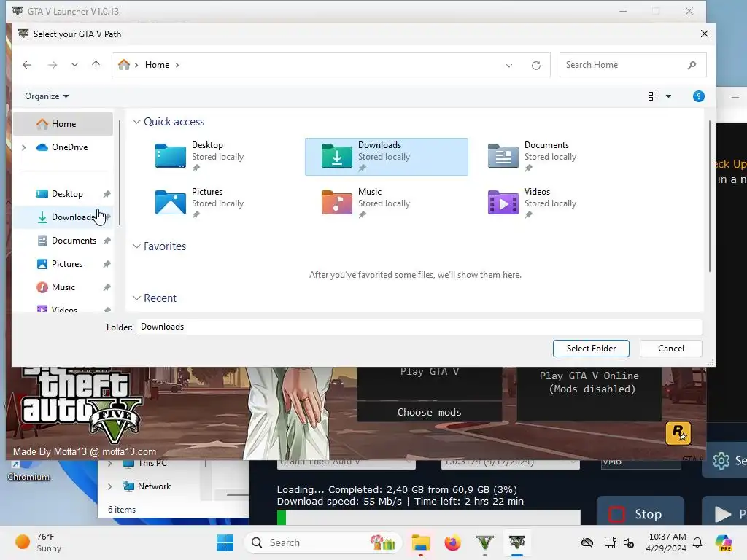Select OneDrive in navigation pane
This screenshot has width=747, height=560.
(63, 147)
